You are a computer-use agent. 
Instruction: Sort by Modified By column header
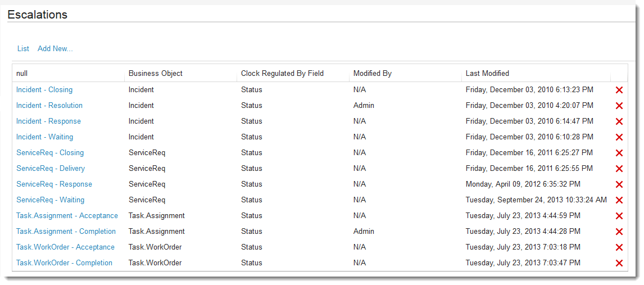click(373, 73)
